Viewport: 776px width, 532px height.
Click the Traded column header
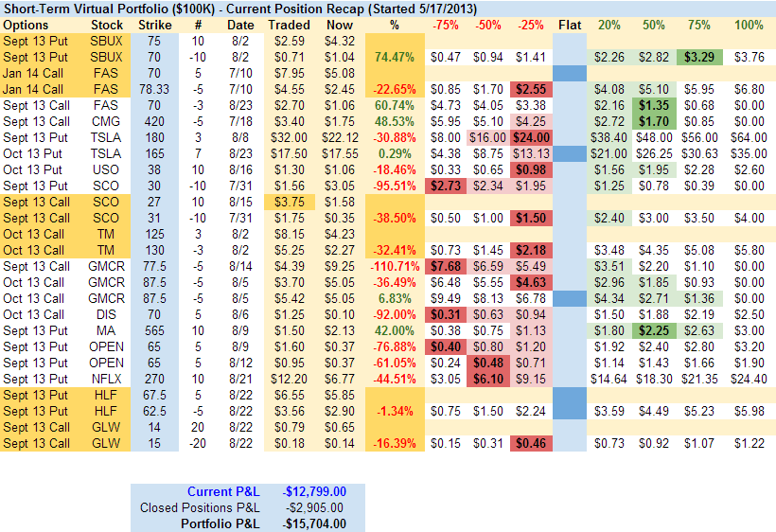click(289, 25)
